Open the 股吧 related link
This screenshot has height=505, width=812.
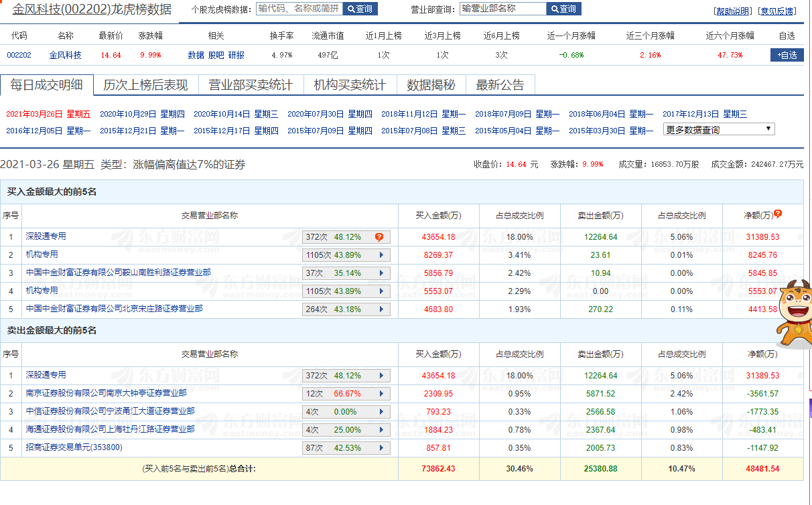pyautogui.click(x=216, y=56)
